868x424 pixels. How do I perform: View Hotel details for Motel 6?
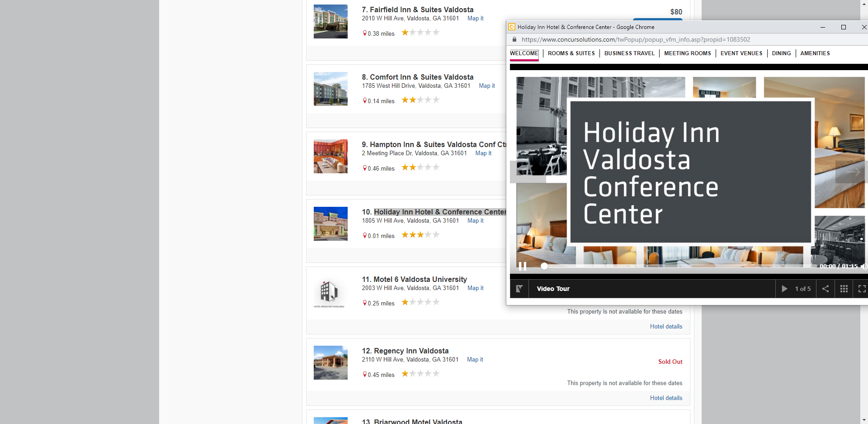pyautogui.click(x=666, y=327)
